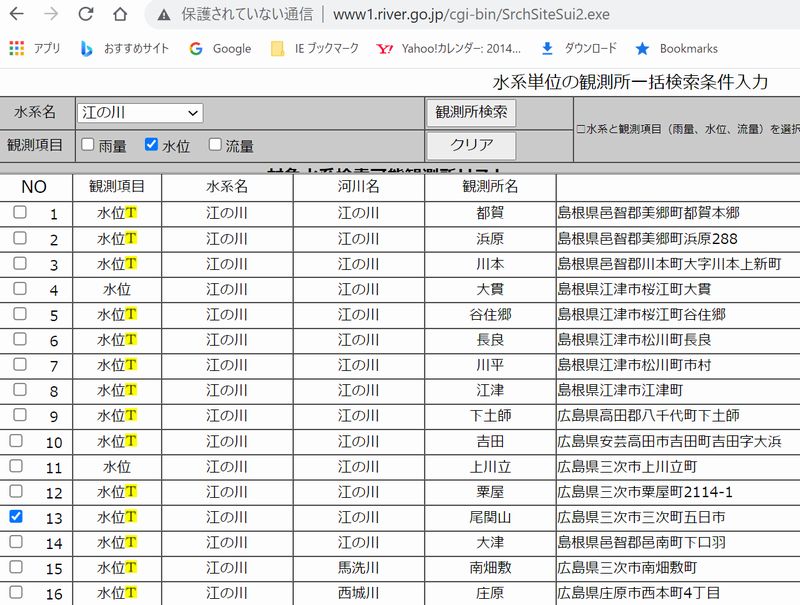Tick the 流量 checkbox

point(215,145)
